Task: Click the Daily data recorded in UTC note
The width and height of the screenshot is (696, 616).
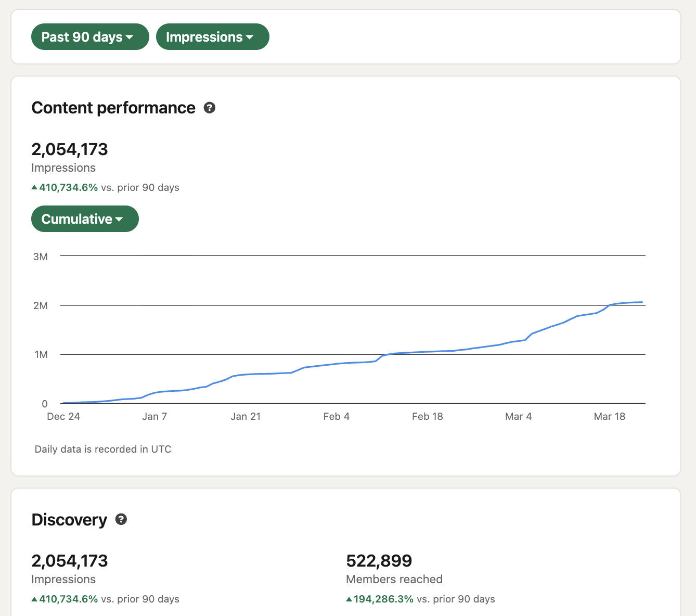Action: coord(102,449)
